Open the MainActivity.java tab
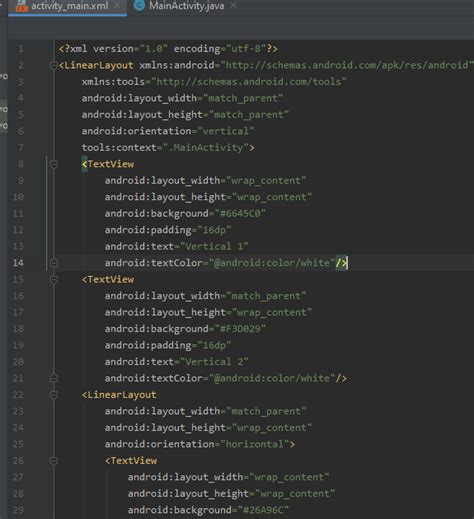This screenshot has height=519, width=474. click(186, 6)
